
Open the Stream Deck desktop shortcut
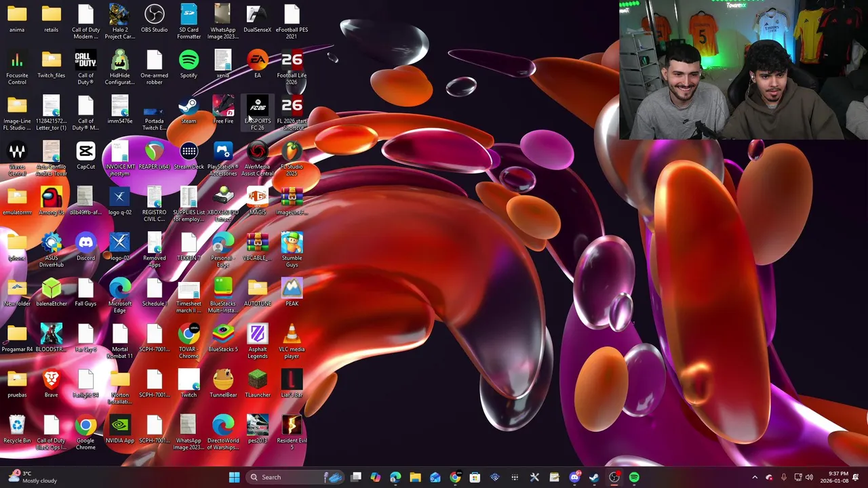pyautogui.click(x=189, y=156)
